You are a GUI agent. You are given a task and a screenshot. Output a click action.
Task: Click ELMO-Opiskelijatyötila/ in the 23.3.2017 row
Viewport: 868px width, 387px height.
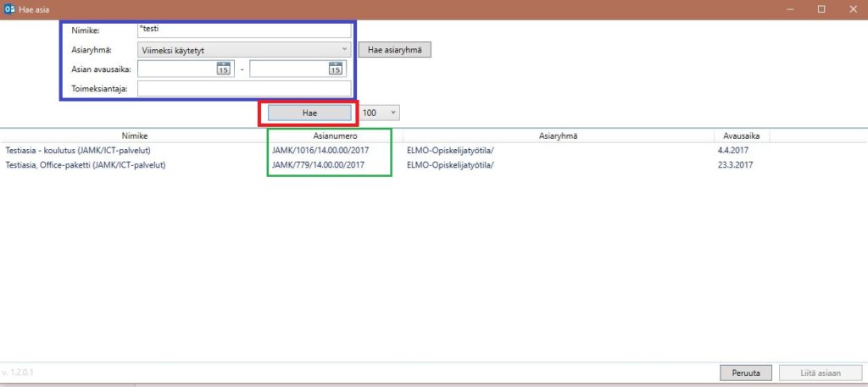(450, 165)
